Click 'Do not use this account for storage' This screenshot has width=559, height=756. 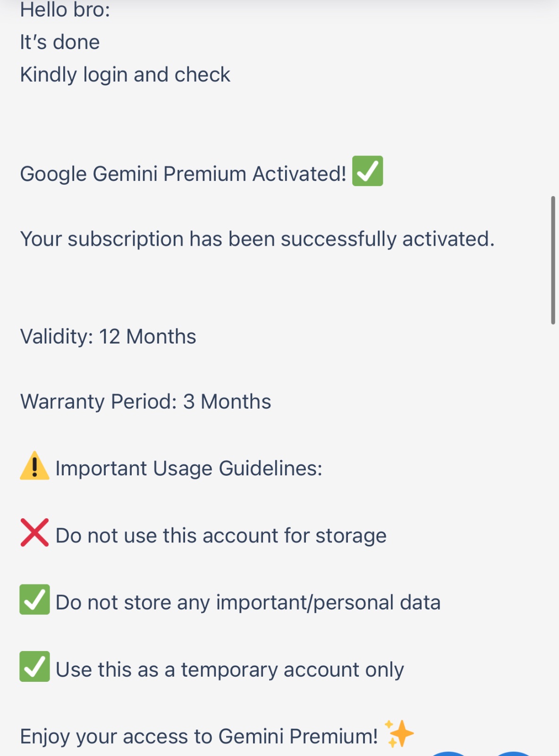[221, 536]
